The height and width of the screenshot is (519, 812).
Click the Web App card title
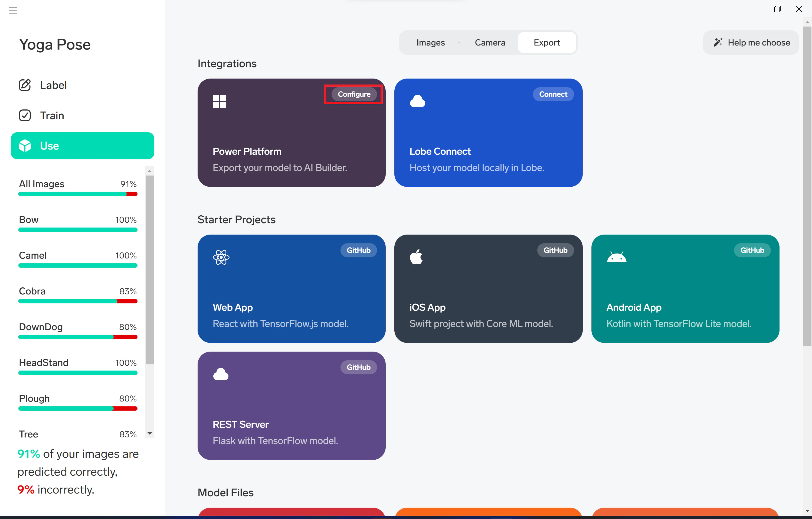pyautogui.click(x=233, y=307)
